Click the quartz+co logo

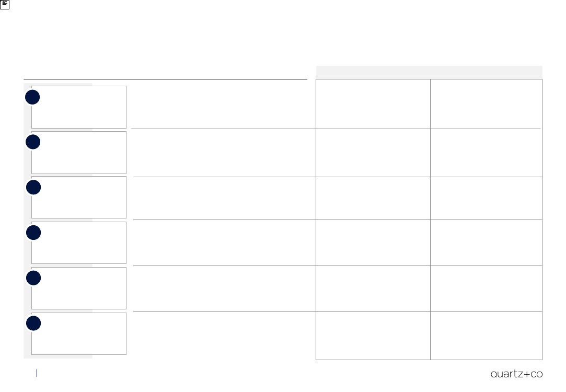(x=516, y=374)
